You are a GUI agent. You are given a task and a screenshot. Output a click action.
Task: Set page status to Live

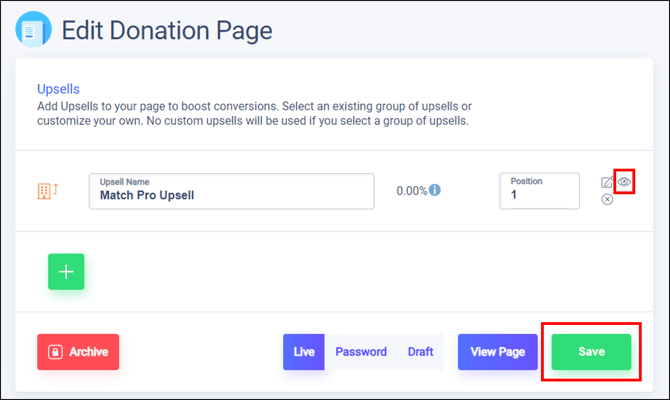pos(304,352)
